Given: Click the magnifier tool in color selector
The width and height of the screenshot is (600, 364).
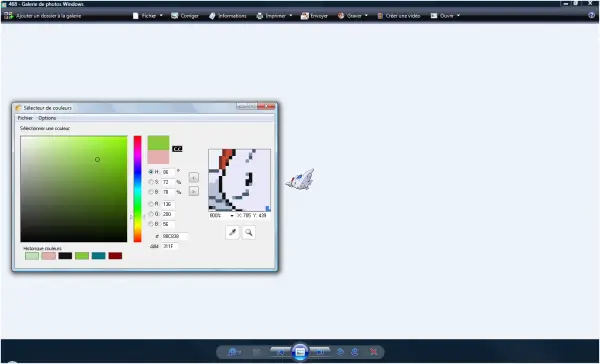Looking at the screenshot, I should 249,232.
